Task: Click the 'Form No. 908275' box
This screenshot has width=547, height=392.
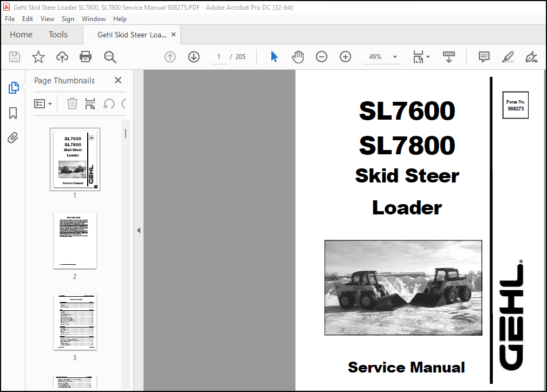Action: tap(515, 105)
